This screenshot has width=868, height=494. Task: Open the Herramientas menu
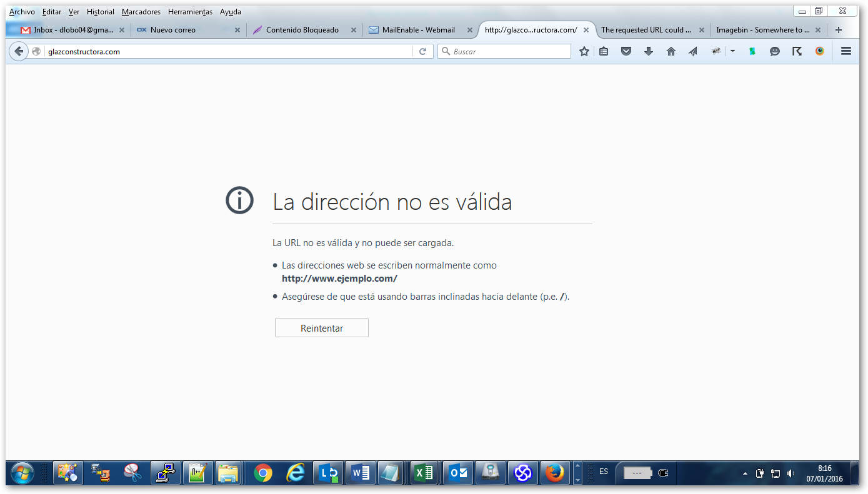190,12
